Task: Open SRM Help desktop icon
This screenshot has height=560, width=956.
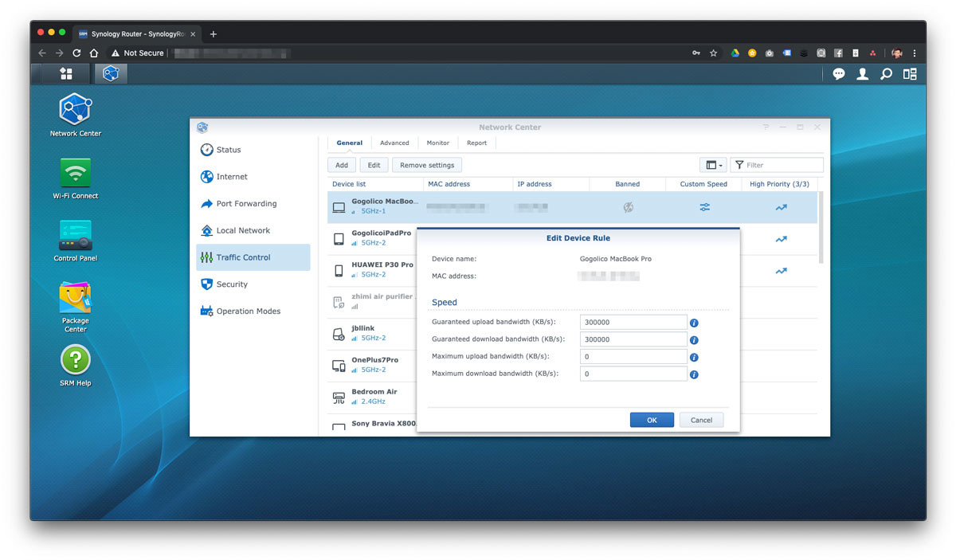Action: coord(75,360)
